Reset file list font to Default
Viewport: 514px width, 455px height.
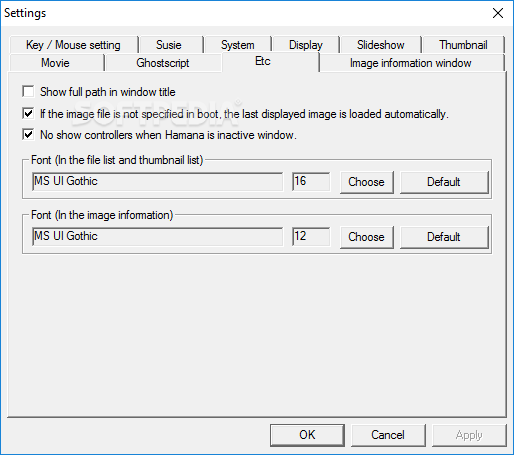[x=444, y=182]
